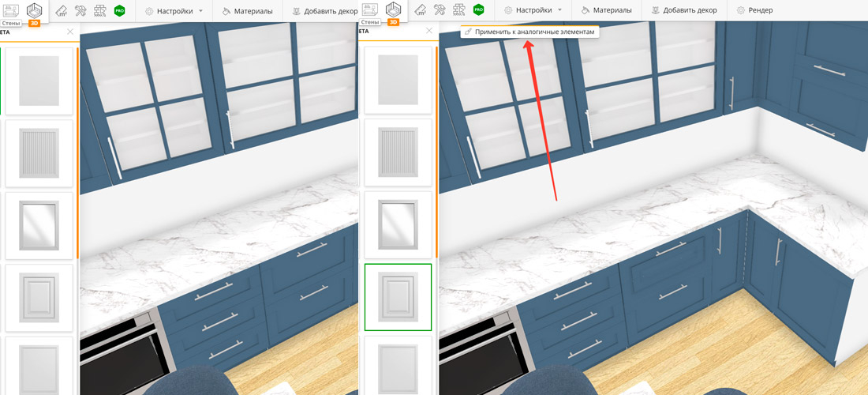Image resolution: width=868 pixels, height=395 pixels.
Task: Select the glass facade thumbnail in left panel
Action: coord(39,225)
